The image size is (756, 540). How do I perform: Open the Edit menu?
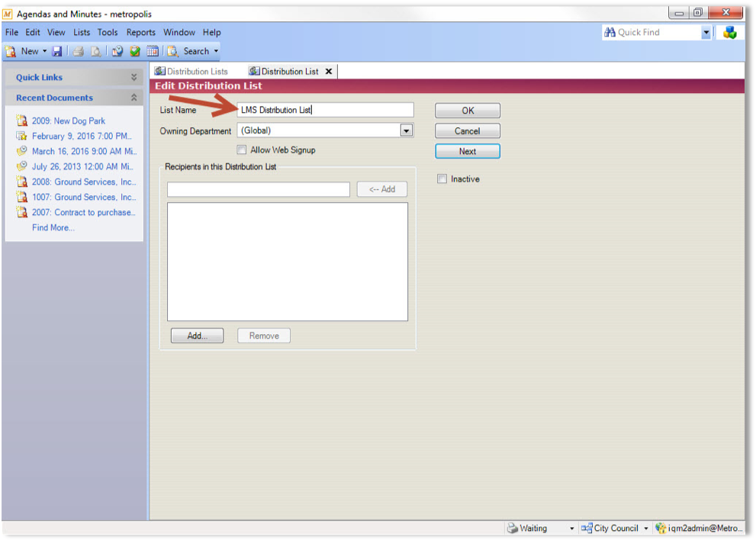pos(33,32)
